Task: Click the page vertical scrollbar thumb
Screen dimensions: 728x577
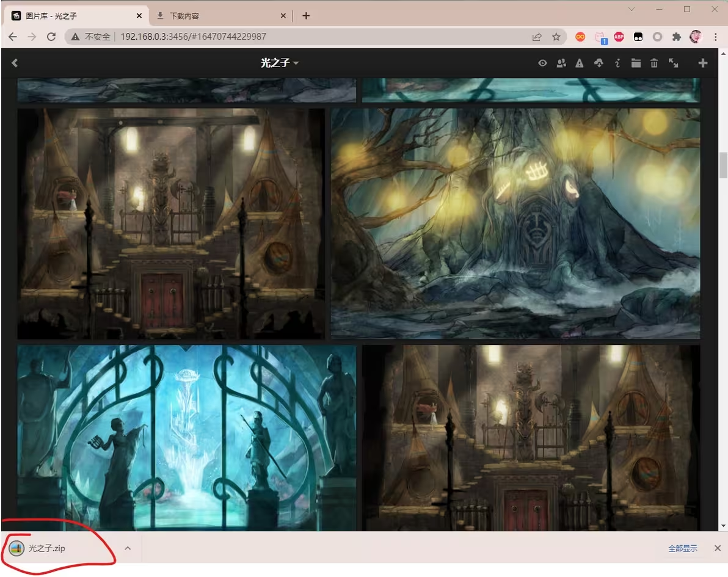Action: [724, 165]
